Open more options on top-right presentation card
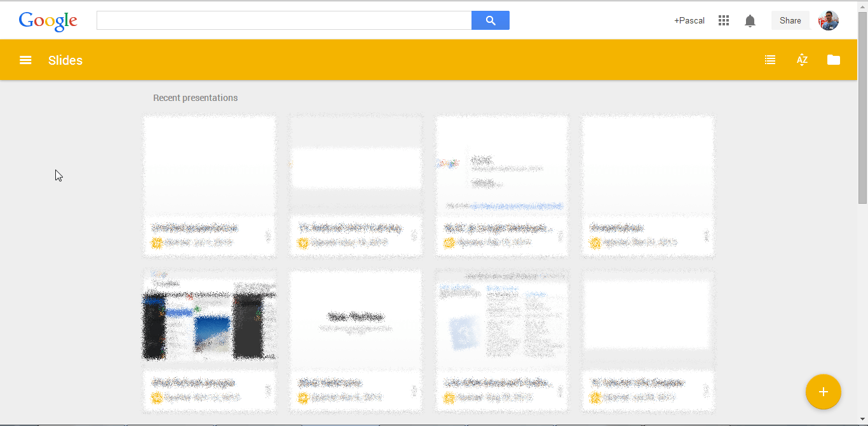This screenshot has width=868, height=426. point(706,236)
